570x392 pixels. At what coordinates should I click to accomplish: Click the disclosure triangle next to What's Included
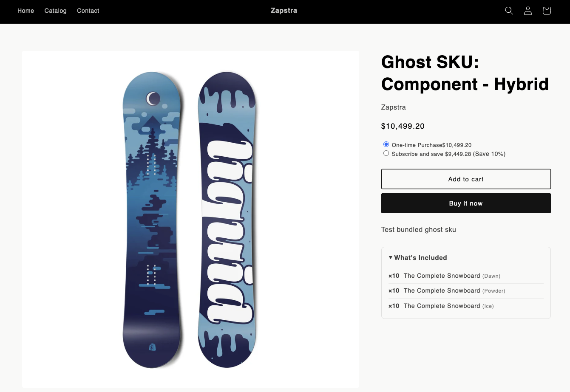point(390,257)
